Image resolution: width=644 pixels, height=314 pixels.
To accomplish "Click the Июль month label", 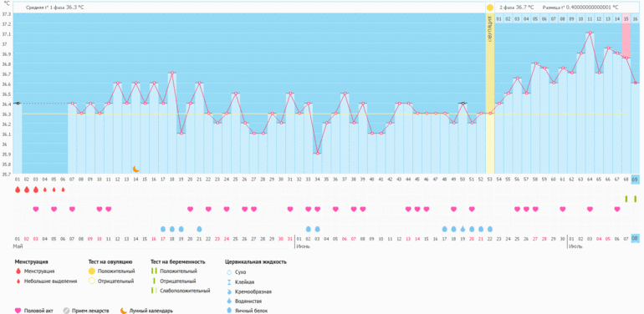I will (x=575, y=246).
